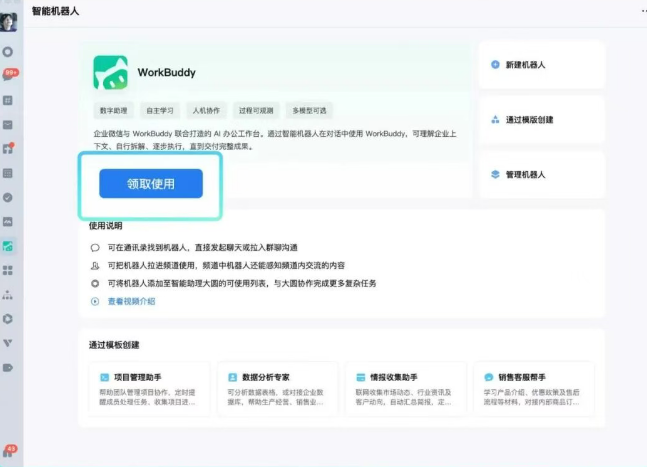Click the 过程可观测 tag
Viewport: 647px width, 467px height.
click(256, 111)
